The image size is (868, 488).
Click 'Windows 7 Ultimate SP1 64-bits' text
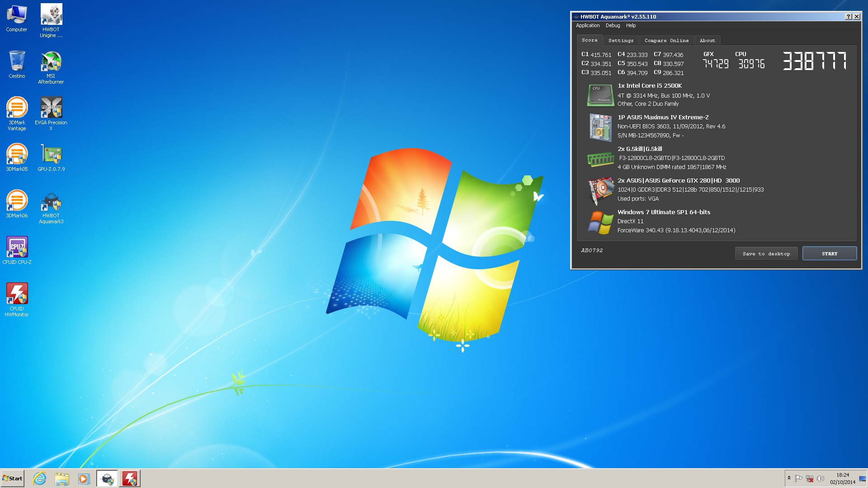coord(664,212)
